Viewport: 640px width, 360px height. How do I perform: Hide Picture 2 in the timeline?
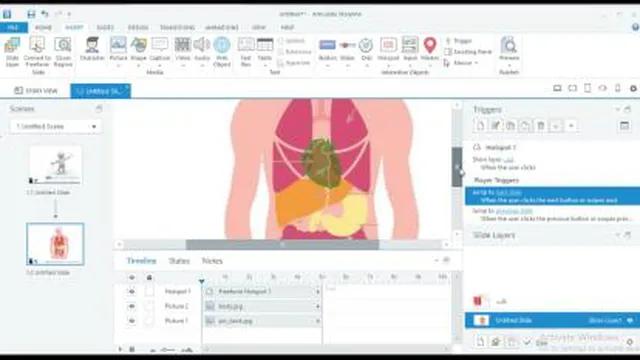pyautogui.click(x=131, y=306)
